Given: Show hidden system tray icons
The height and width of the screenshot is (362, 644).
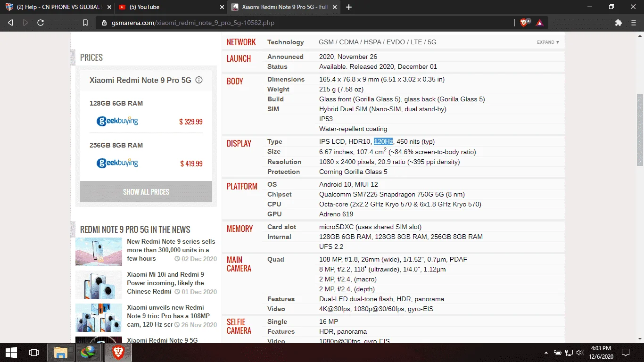Looking at the screenshot, I should tap(546, 352).
